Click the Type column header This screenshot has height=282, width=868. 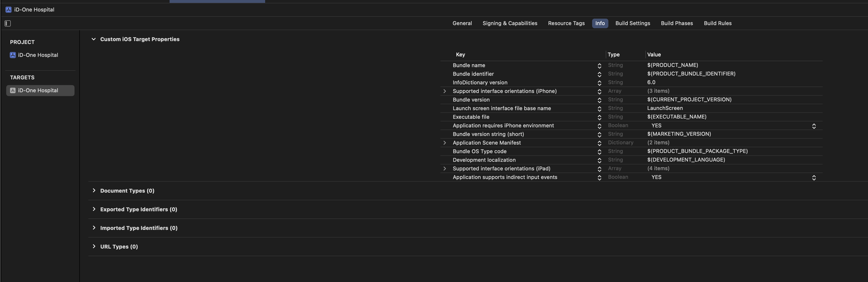point(613,55)
